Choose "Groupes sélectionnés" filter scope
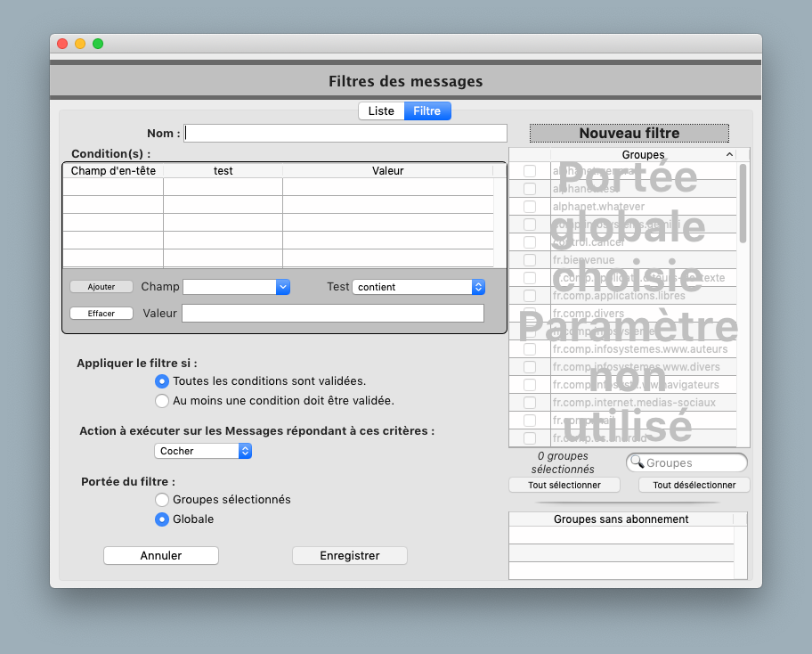Screen dimensions: 812x654 pos(162,500)
